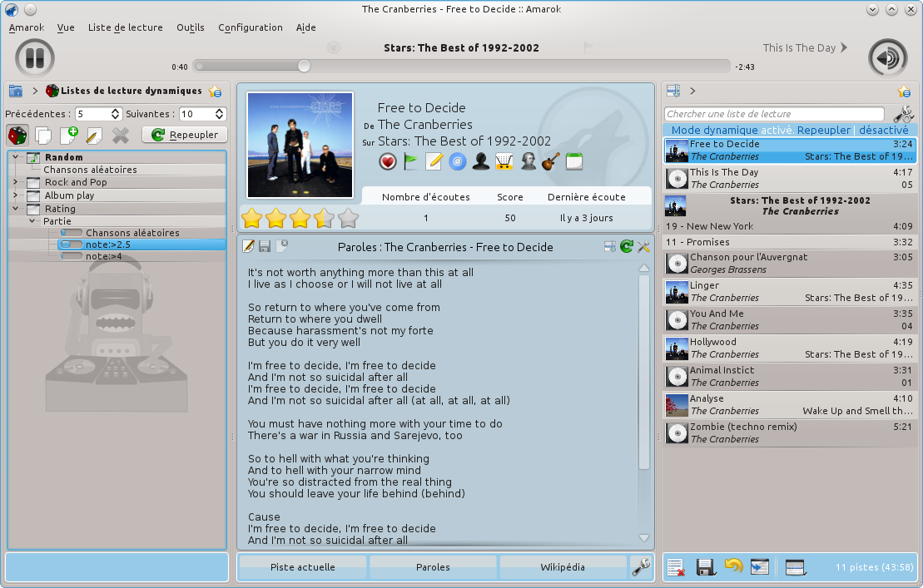This screenshot has width=923, height=588.
Task: Create a new dynamic playlist
Action: [69, 136]
